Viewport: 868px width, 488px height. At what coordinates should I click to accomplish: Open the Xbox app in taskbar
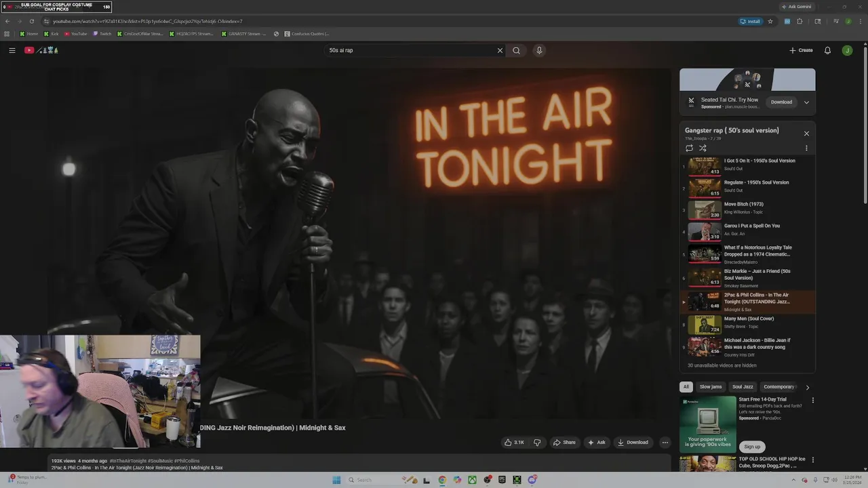point(472,480)
